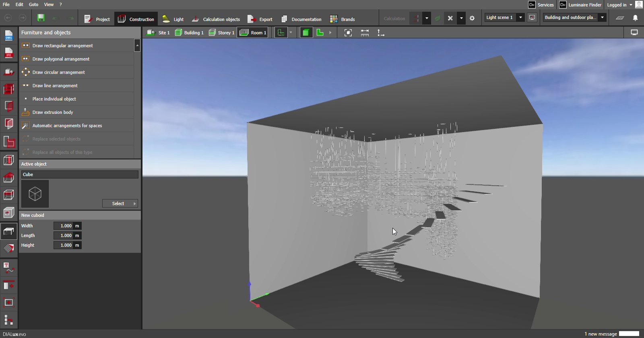644x338 pixels.
Task: Open notifications bell icon
Action: click(635, 18)
